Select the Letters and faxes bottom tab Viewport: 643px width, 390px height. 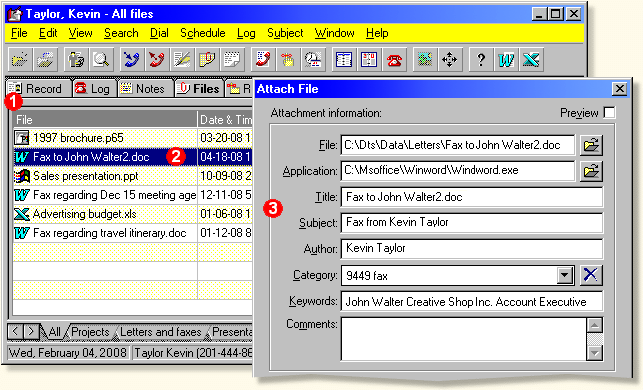(x=161, y=332)
